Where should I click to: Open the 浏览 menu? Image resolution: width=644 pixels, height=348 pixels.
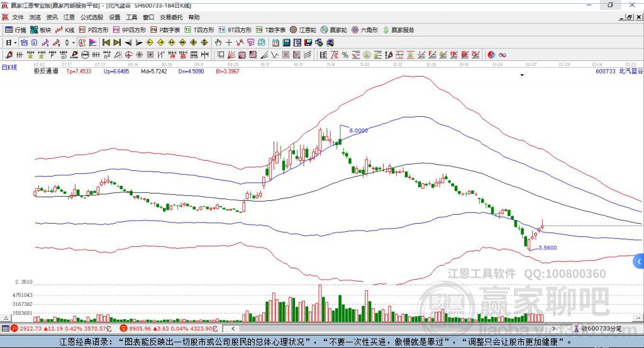point(35,17)
